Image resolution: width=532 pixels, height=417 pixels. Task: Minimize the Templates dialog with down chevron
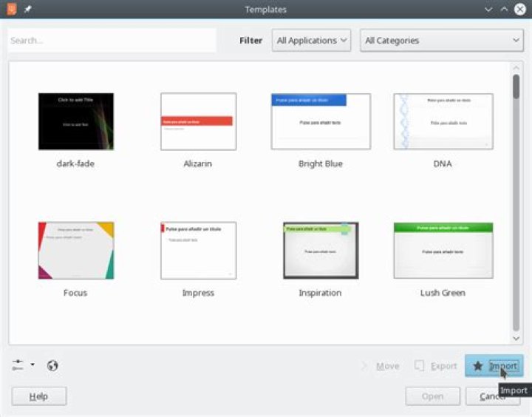tap(488, 9)
